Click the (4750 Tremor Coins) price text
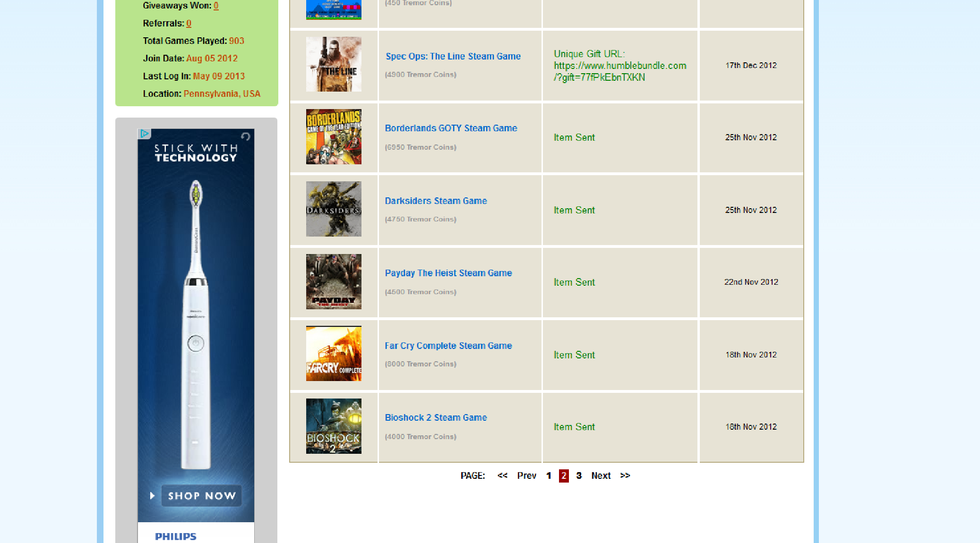 pos(421,219)
